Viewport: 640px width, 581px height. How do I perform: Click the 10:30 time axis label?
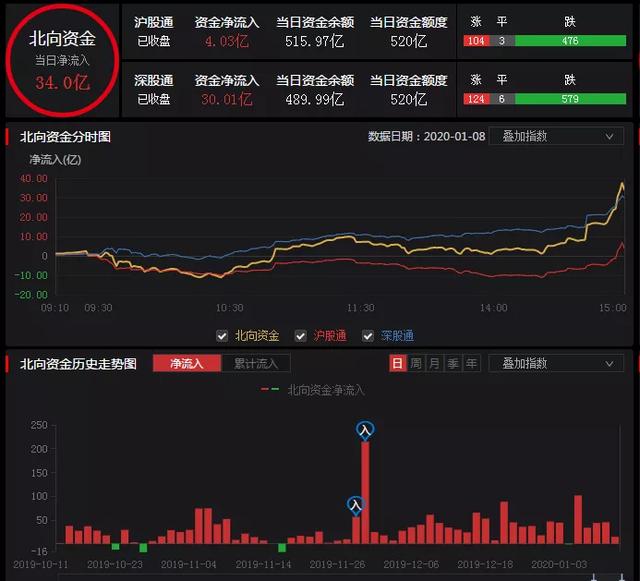(x=229, y=308)
